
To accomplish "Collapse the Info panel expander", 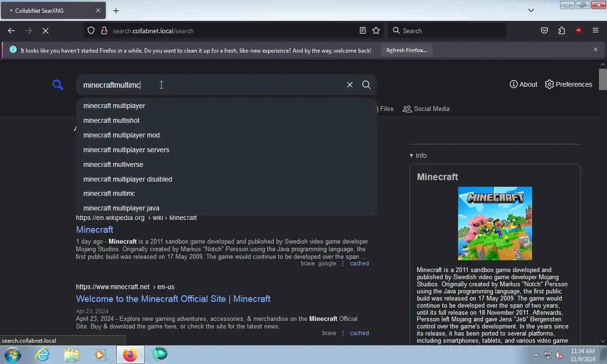I will tap(418, 155).
